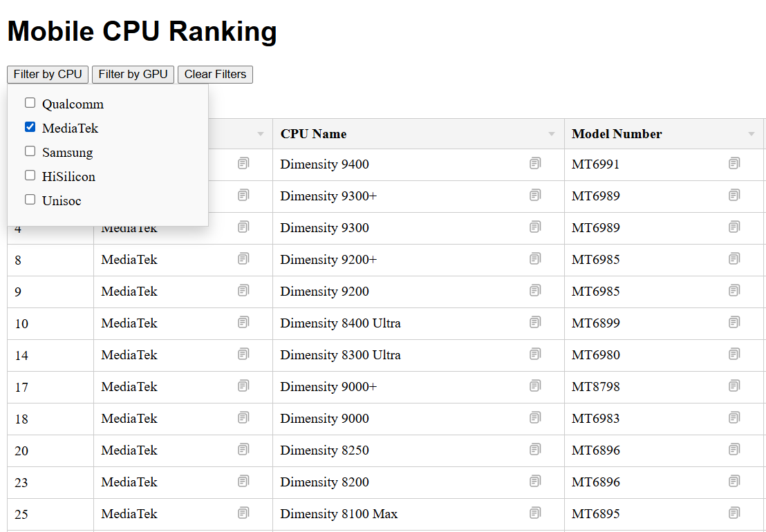Image resolution: width=766 pixels, height=532 pixels.
Task: Copy the Dimensity 8250 CPU name
Action: (x=535, y=450)
